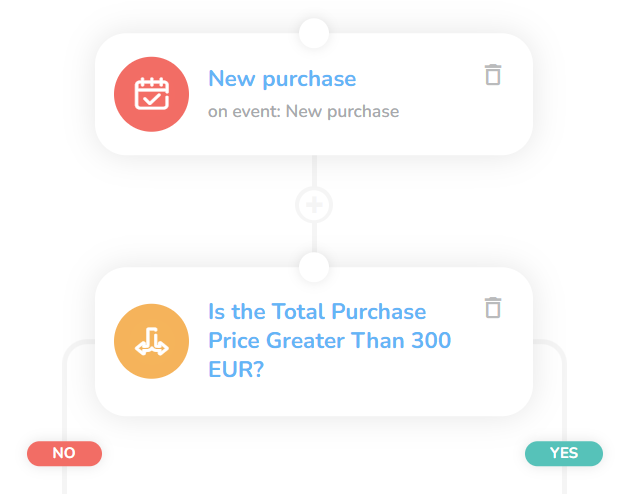
Task: Click top connector circle on New purchase node
Action: [x=314, y=33]
